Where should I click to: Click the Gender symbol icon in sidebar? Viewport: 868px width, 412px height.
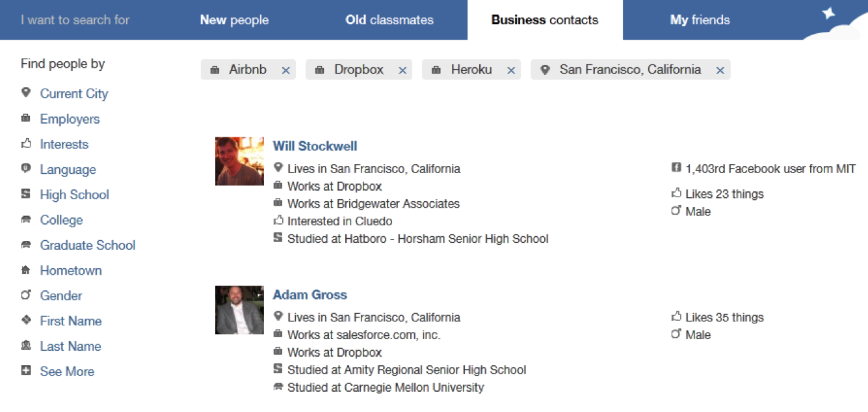pyautogui.click(x=26, y=295)
